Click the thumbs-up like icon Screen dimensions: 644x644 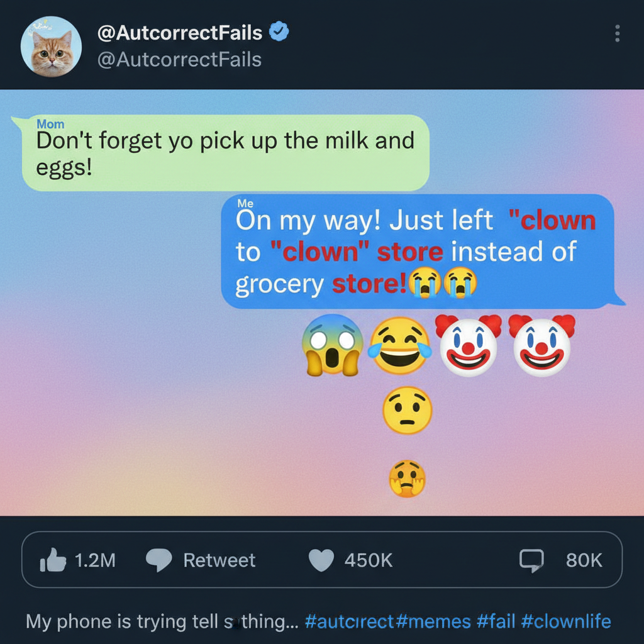(x=53, y=560)
